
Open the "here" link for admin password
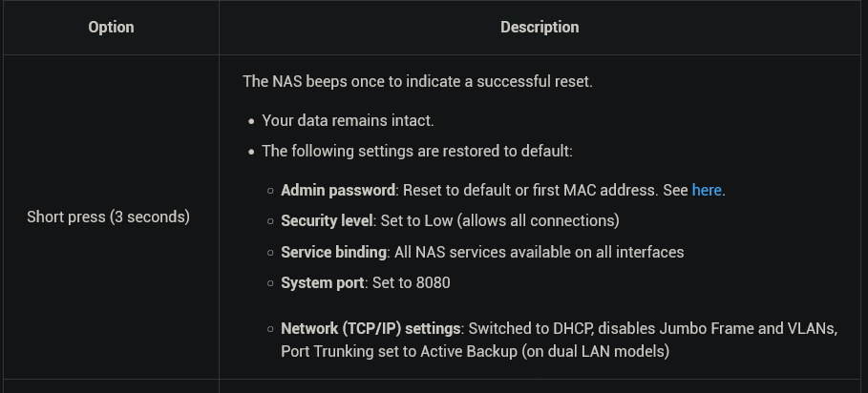point(707,191)
